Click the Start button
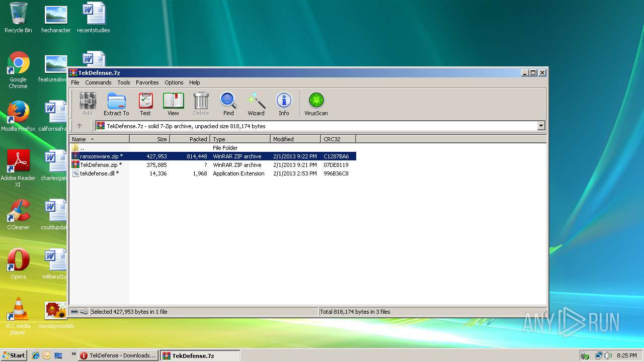644x362 pixels. 14,355
